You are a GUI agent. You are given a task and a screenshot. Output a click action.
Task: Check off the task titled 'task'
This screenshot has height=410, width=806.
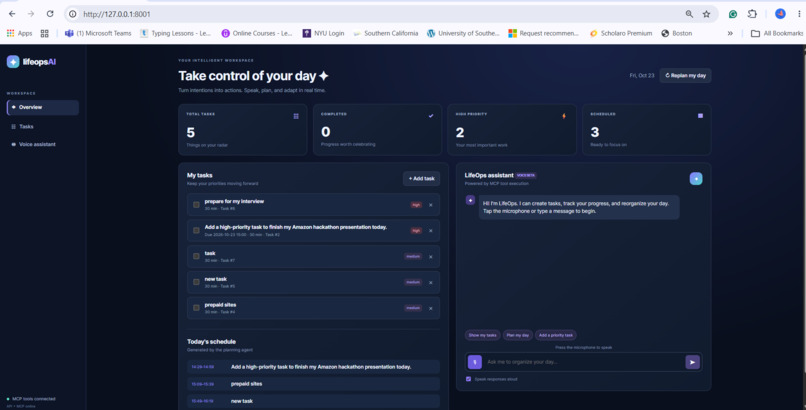click(196, 256)
